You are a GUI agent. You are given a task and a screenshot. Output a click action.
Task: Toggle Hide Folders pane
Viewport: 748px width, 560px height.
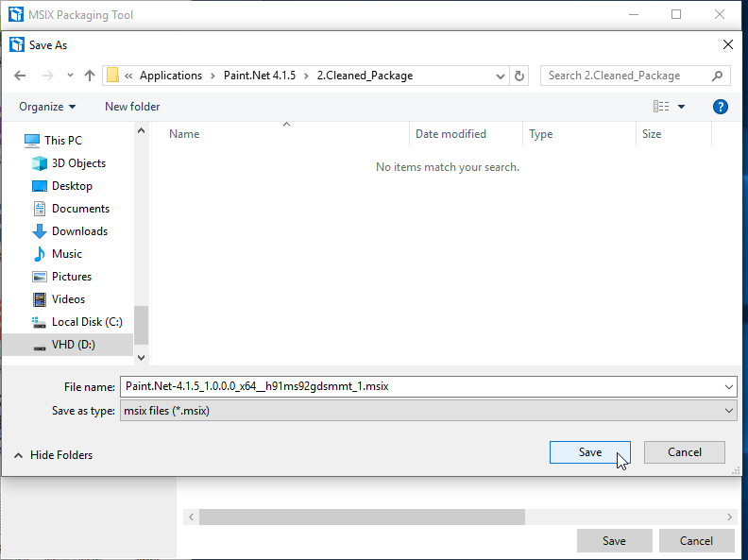pos(53,455)
